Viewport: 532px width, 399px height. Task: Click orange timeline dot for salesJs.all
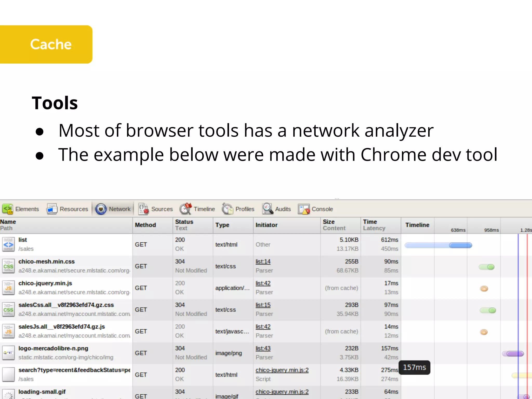point(484,332)
